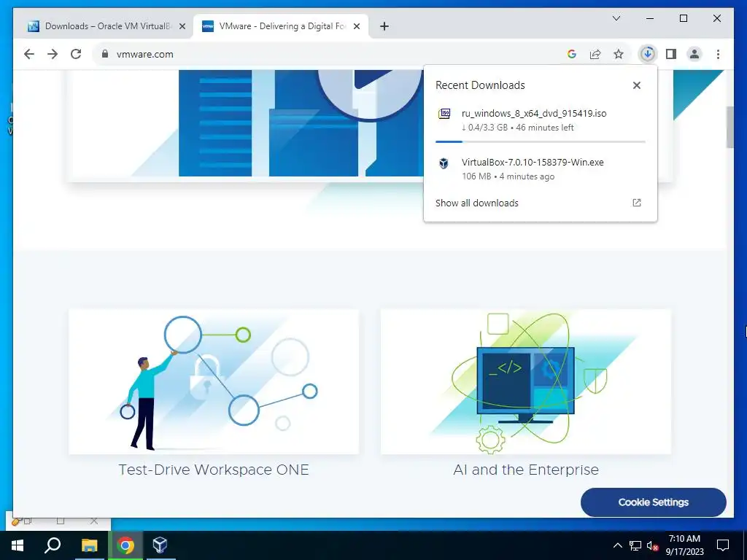Viewport: 747px width, 560px height.
Task: Open the AI and the Enterprise card image
Action: tap(526, 382)
